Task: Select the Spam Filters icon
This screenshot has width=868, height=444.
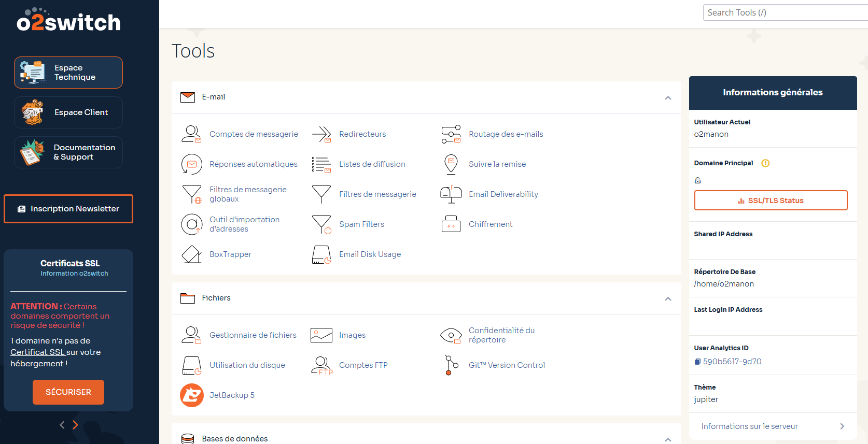Action: [x=321, y=224]
